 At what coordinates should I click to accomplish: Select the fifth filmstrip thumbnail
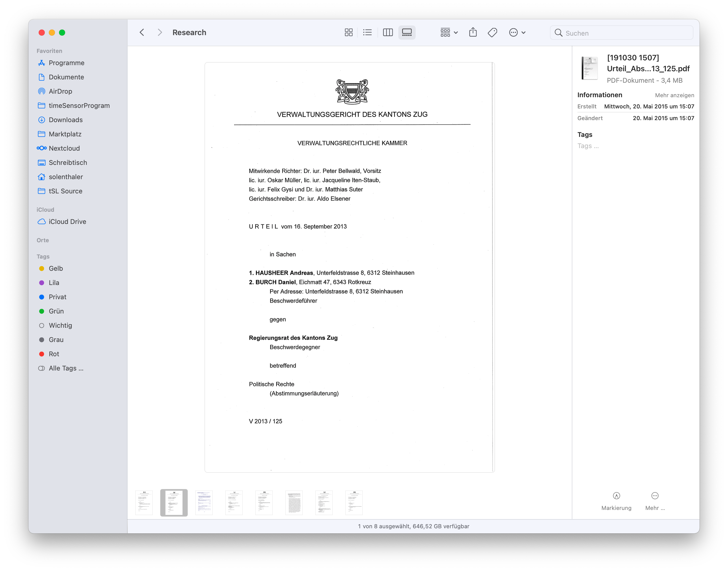tap(264, 503)
